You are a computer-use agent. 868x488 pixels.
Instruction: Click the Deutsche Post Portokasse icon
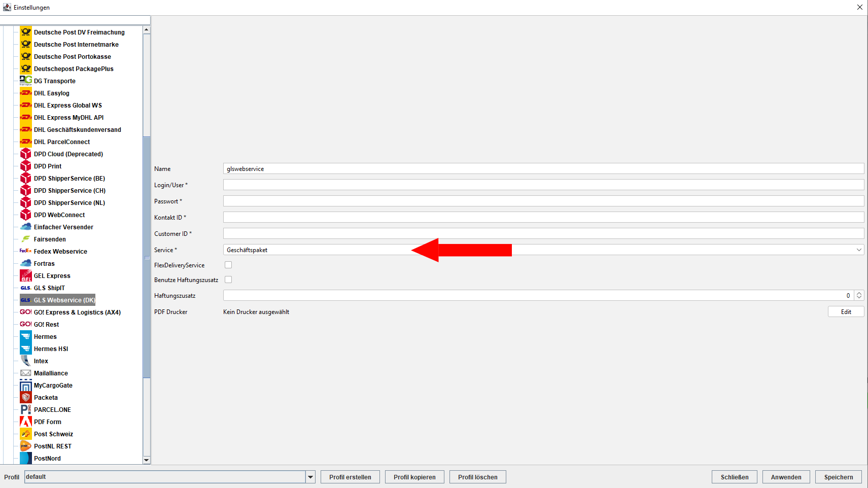(26, 56)
